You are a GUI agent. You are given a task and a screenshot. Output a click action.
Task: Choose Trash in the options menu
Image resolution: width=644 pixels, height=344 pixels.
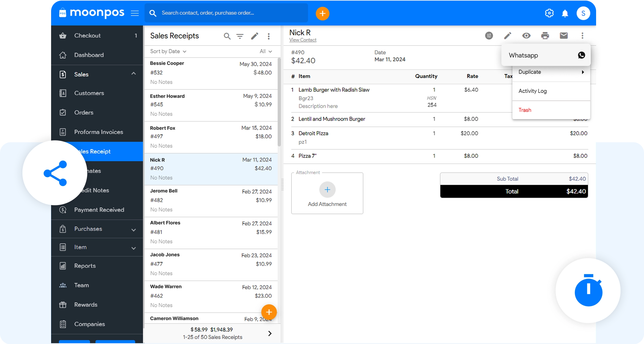point(525,110)
